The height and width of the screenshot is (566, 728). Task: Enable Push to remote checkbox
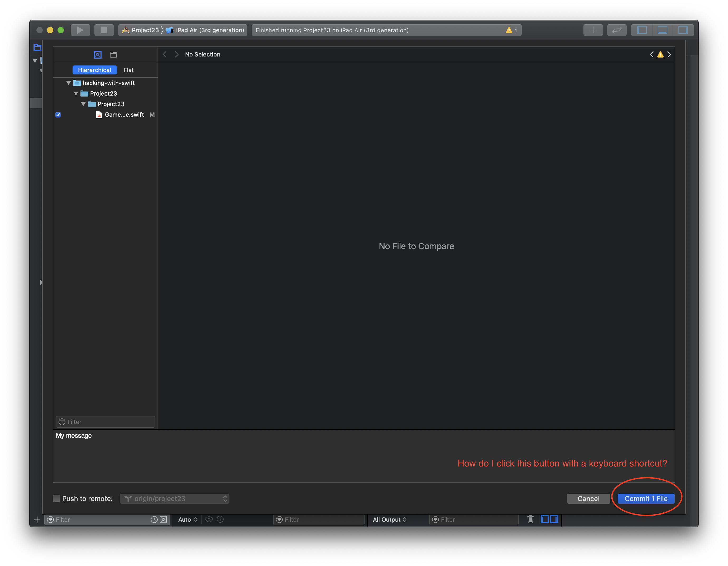coord(57,498)
